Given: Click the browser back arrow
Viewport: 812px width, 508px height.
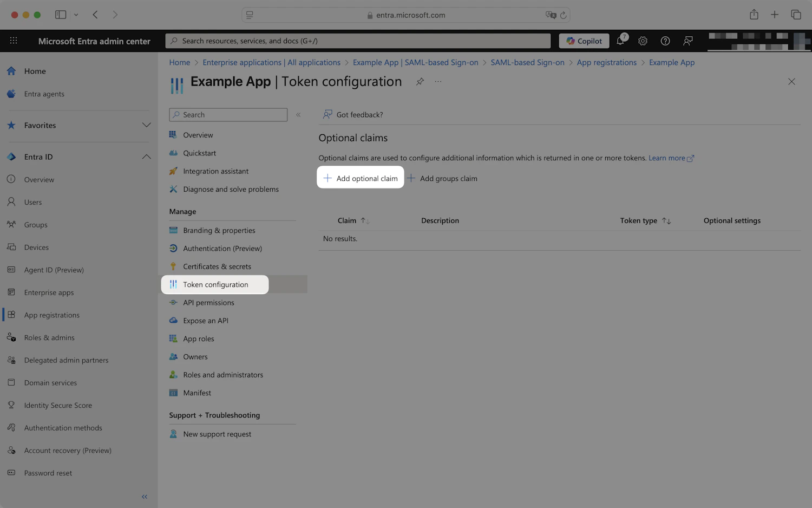Looking at the screenshot, I should click(95, 15).
